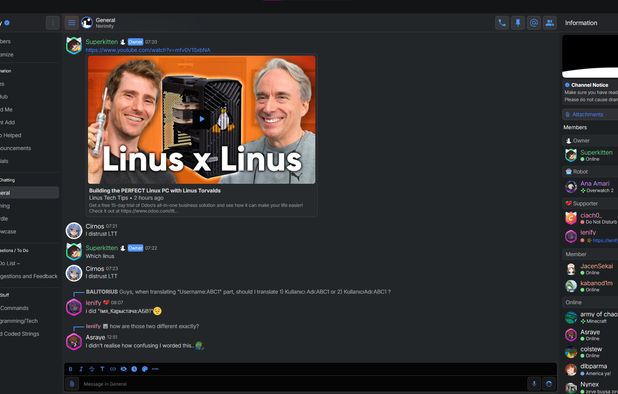The height and width of the screenshot is (394, 618).
Task: Click Cirnos's avatar at 07:21 message
Action: pos(74,230)
